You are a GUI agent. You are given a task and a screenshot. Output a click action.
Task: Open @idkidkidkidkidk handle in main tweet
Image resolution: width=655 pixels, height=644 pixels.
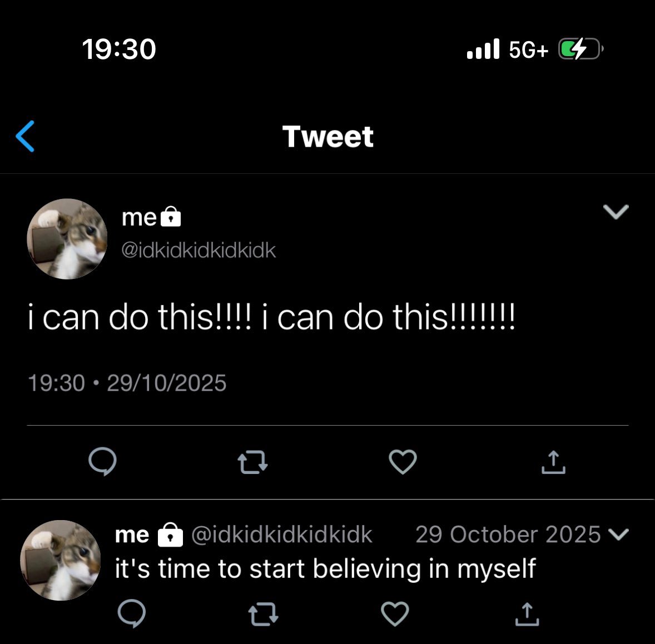tap(199, 250)
